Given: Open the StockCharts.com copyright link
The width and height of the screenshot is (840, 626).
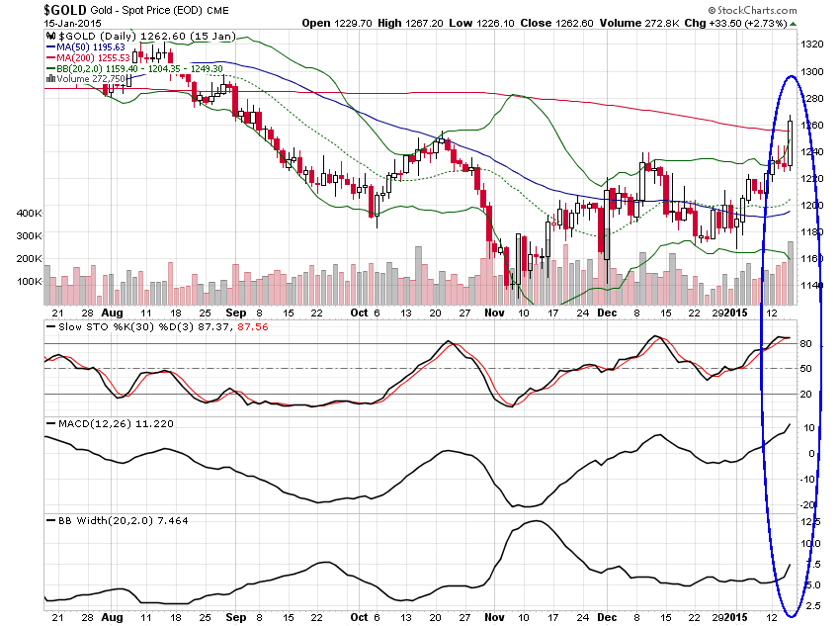Looking at the screenshot, I should point(752,10).
